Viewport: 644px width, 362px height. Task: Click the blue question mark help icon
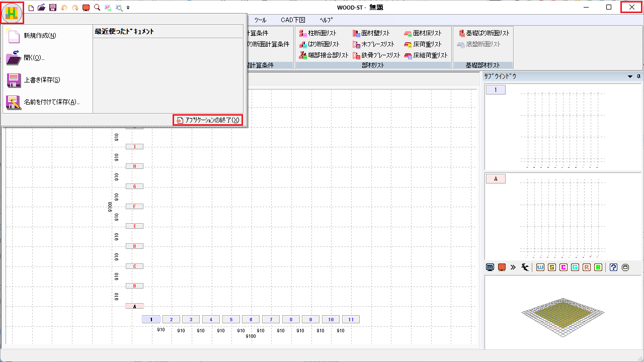pyautogui.click(x=613, y=267)
